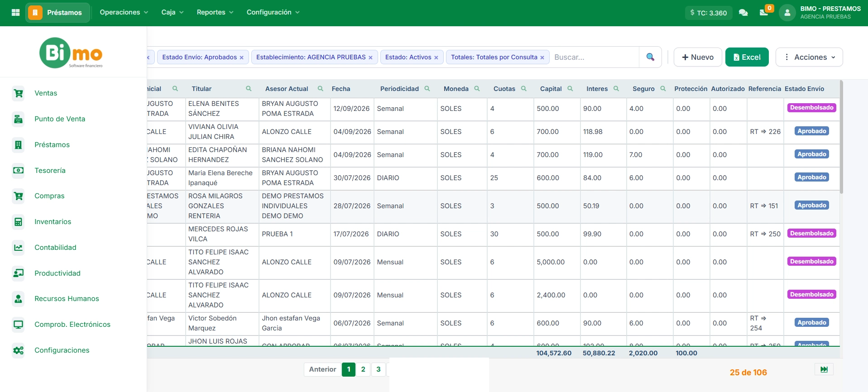Viewport: 868px width, 392px height.
Task: Expand the Caja menu
Action: [x=172, y=12]
